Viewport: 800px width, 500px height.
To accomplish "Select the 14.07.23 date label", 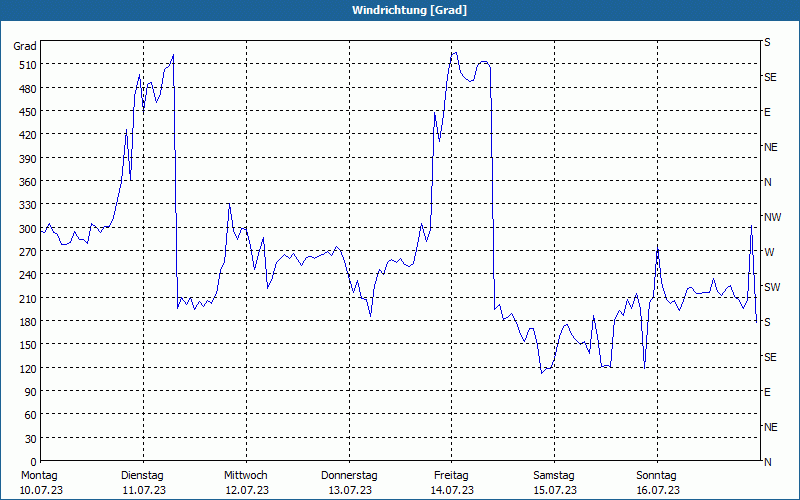I will pos(452,490).
